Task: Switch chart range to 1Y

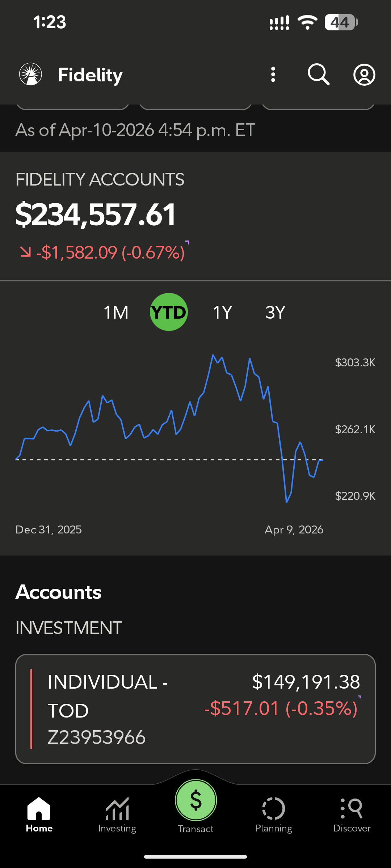Action: coord(222,312)
